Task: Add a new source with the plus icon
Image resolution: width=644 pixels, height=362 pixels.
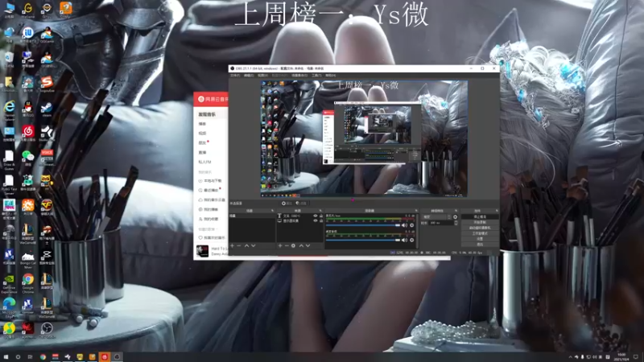Action: click(x=280, y=245)
